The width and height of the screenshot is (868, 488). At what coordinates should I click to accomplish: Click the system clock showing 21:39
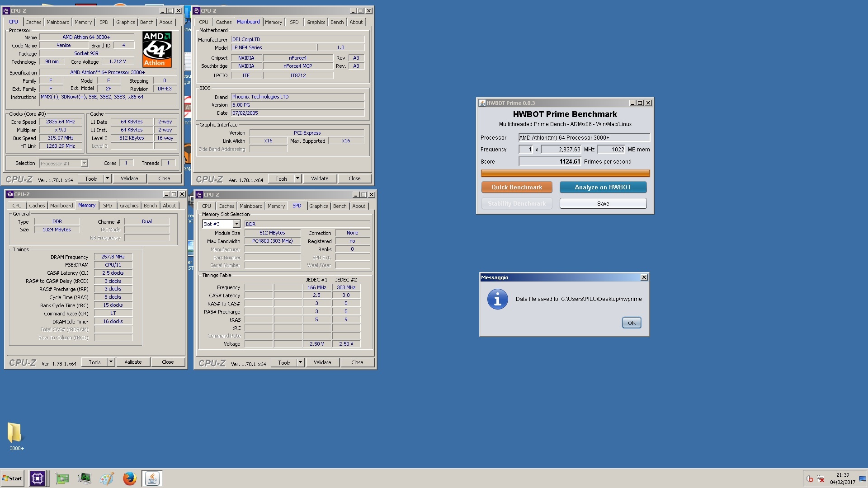click(x=843, y=475)
